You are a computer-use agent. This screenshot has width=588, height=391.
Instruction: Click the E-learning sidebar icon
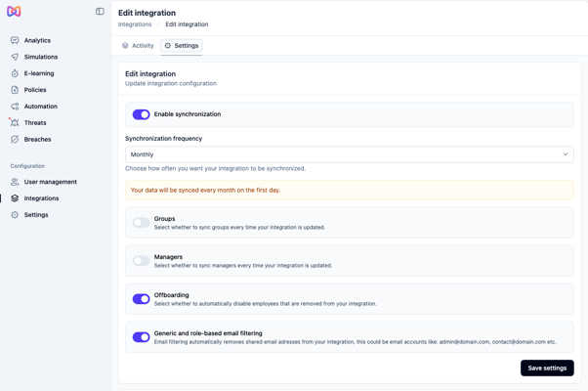(x=15, y=73)
